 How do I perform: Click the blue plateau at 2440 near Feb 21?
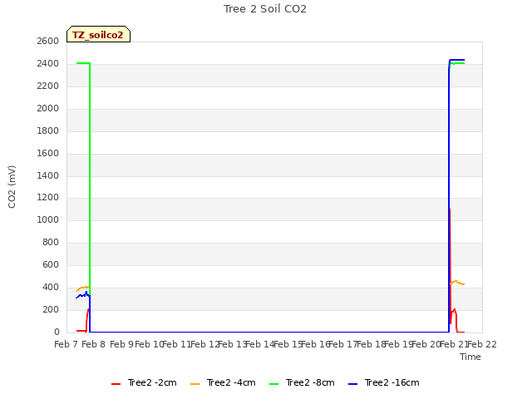[457, 60]
